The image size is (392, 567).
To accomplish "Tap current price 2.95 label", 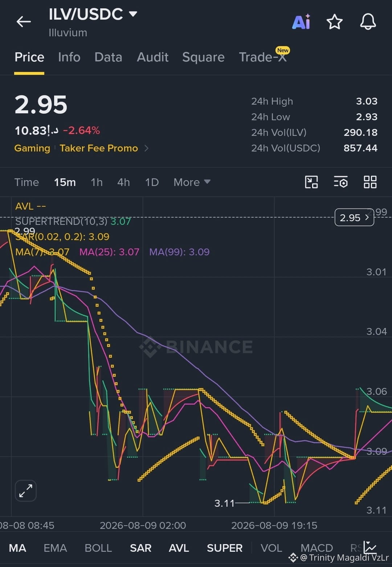I will 354,218.
